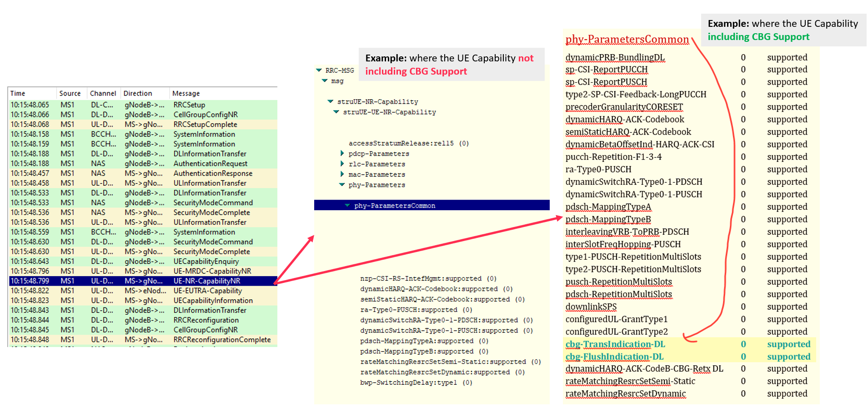Click pusch-RepetitionMultiSlots entry
This screenshot has height=413, width=868.
click(x=618, y=282)
